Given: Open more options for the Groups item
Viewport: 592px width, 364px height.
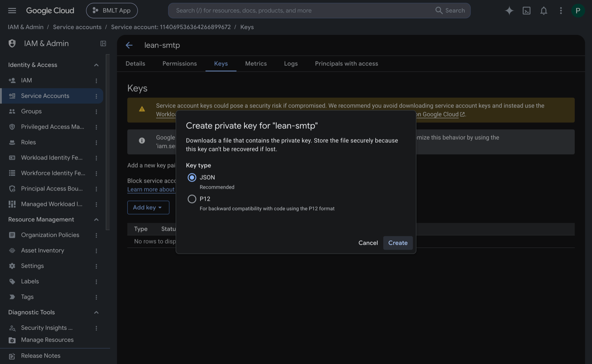Looking at the screenshot, I should [96, 112].
